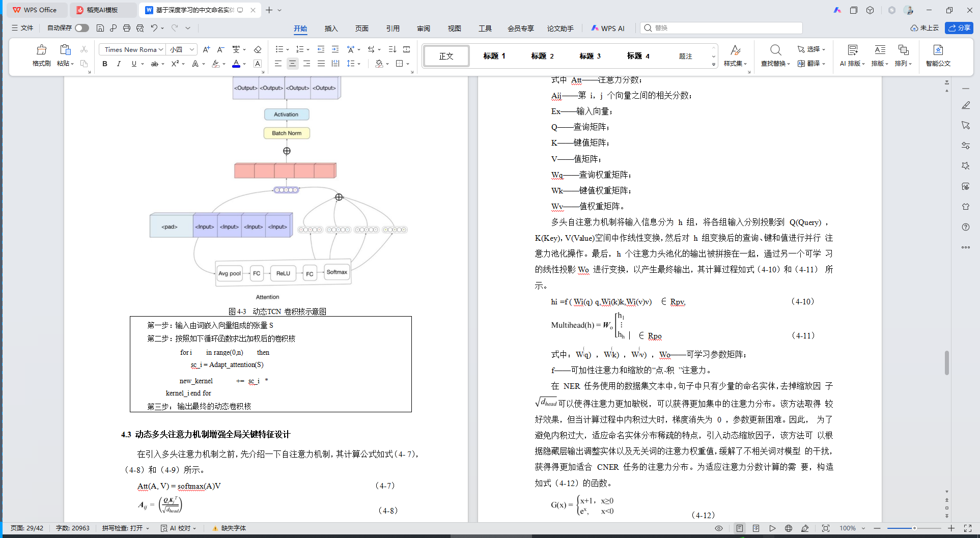Click the reading mode eye icon

(719, 528)
